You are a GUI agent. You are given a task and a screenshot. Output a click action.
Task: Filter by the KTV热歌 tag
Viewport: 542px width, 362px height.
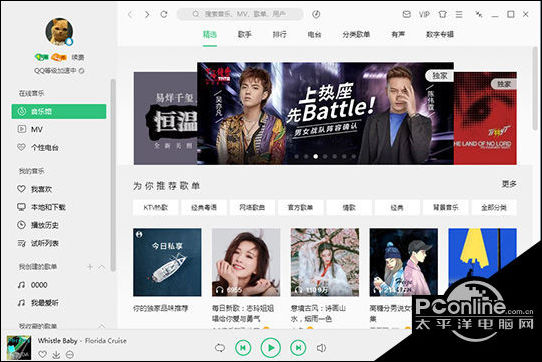[x=156, y=207]
